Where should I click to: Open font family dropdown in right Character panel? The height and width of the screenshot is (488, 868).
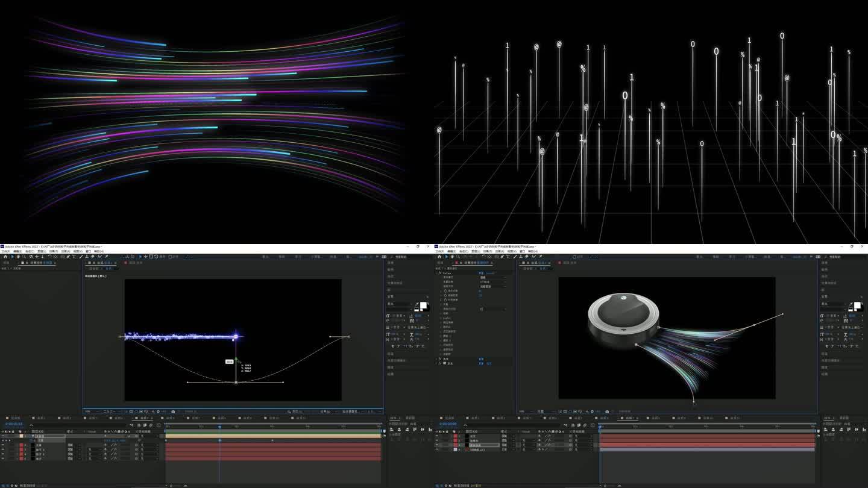(x=834, y=304)
